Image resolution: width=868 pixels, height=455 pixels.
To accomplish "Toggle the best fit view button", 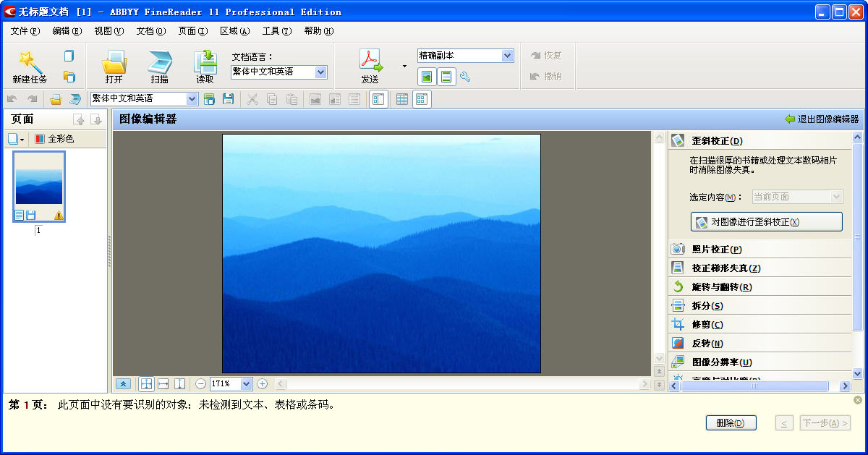I will coord(146,384).
